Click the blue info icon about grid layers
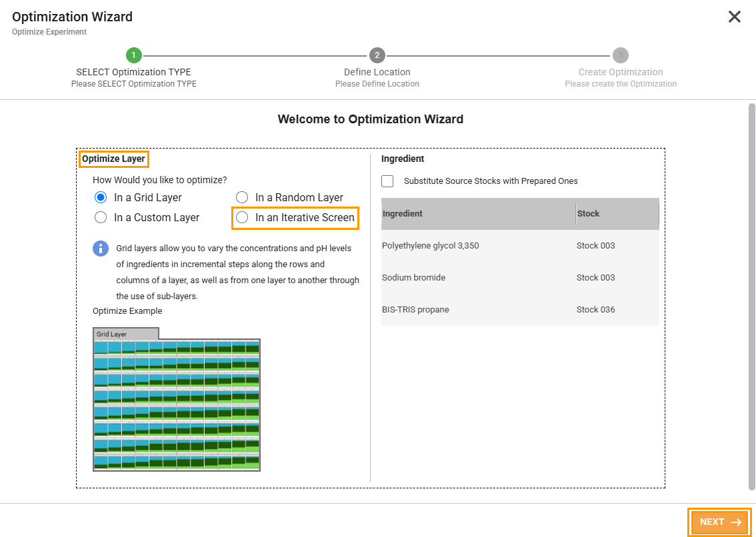 coord(100,249)
